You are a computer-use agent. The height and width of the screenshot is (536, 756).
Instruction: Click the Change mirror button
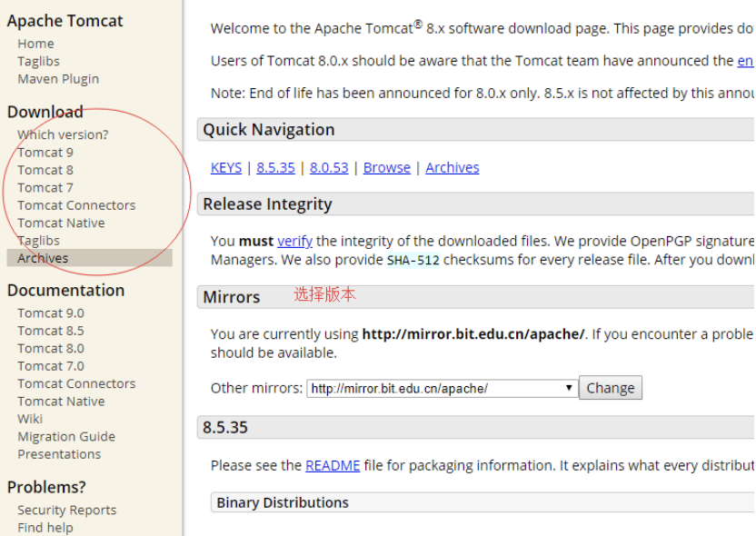click(x=611, y=388)
